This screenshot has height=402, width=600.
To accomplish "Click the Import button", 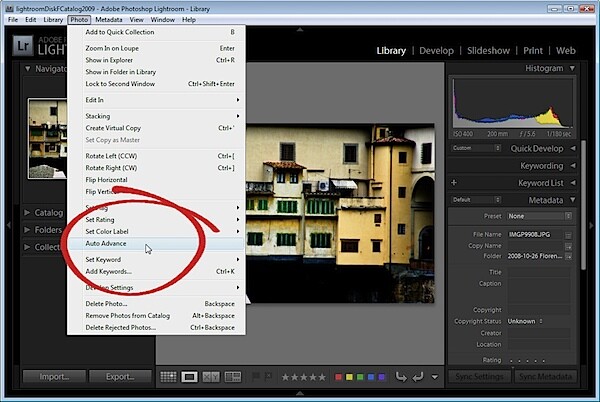I will pyautogui.click(x=54, y=377).
